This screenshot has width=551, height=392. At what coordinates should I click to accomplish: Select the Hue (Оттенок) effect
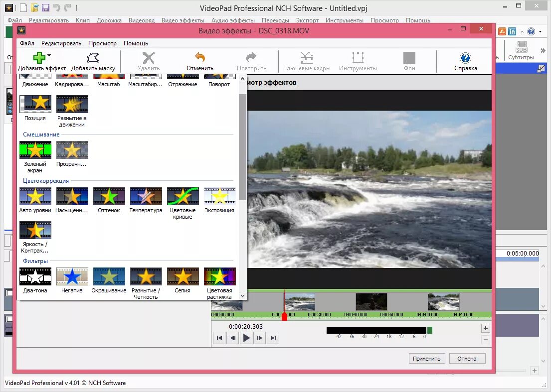click(109, 200)
